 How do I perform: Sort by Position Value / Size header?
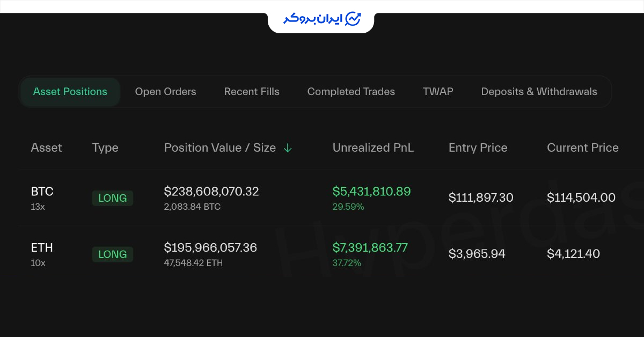point(220,148)
